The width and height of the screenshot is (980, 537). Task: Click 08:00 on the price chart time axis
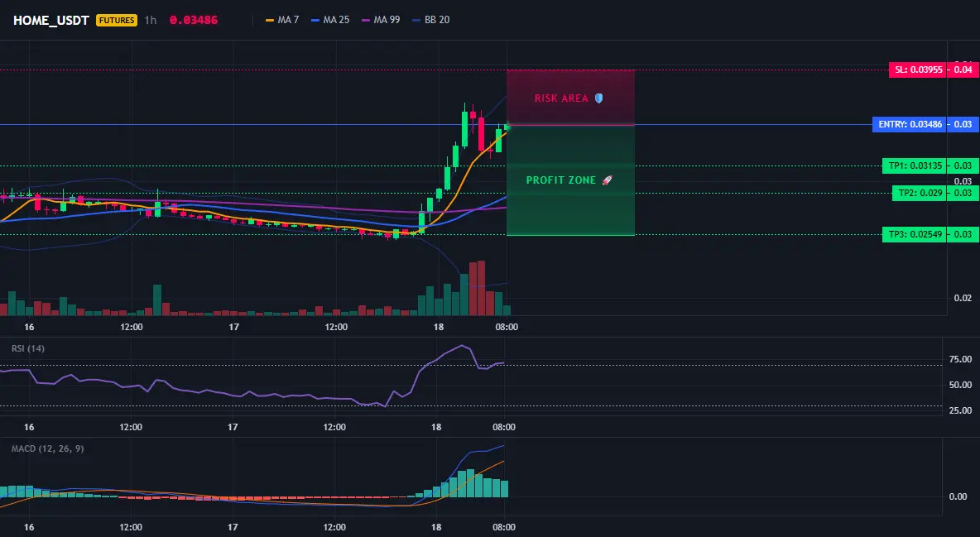[x=507, y=327]
